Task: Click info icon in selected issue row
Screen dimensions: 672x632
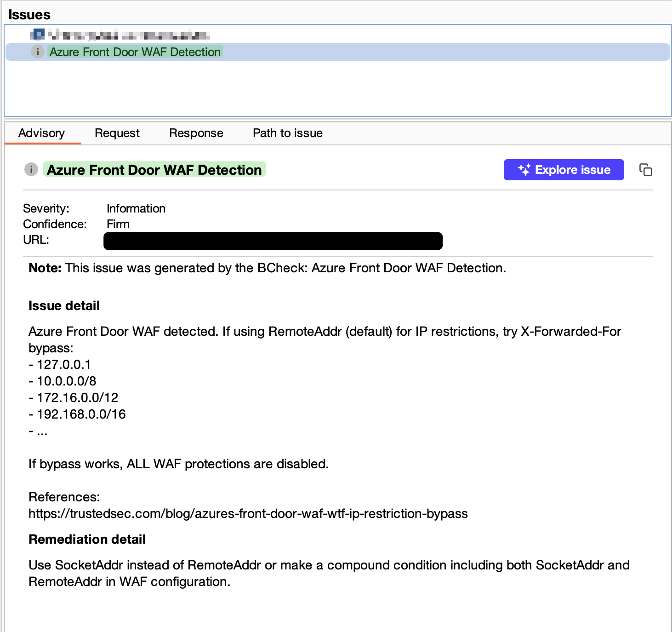Action: (x=37, y=52)
